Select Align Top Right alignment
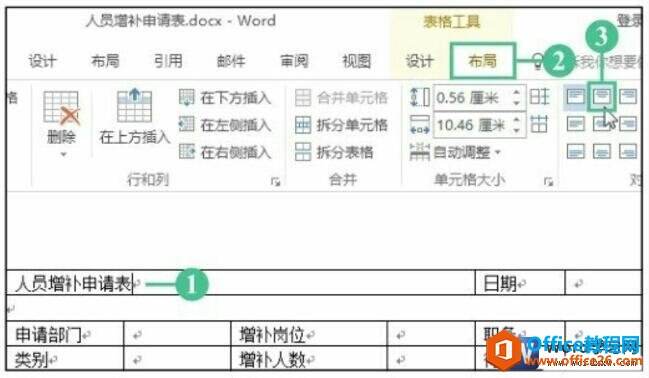Screen dimensions: 649x378 point(628,97)
